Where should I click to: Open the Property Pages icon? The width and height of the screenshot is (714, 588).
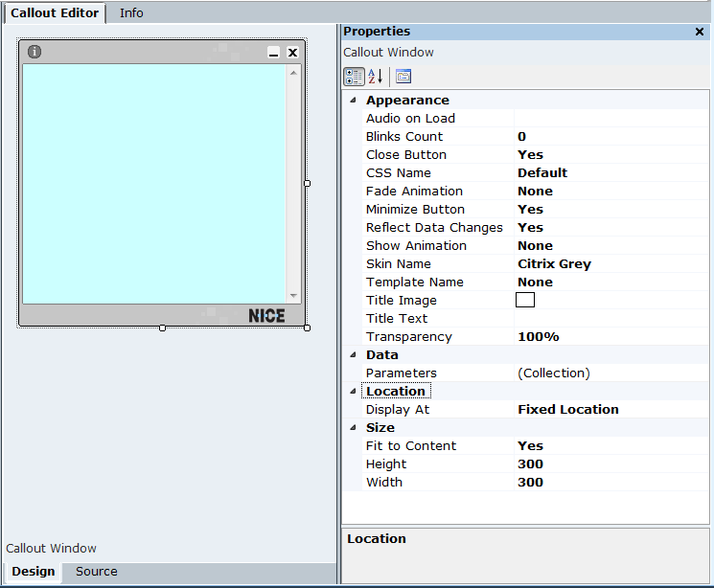pos(403,77)
